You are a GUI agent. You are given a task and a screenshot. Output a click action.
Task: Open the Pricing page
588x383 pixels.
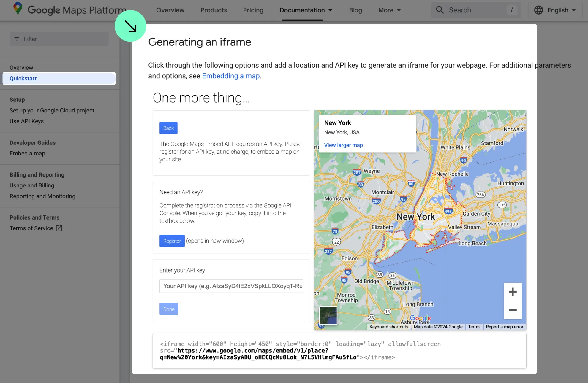[253, 10]
